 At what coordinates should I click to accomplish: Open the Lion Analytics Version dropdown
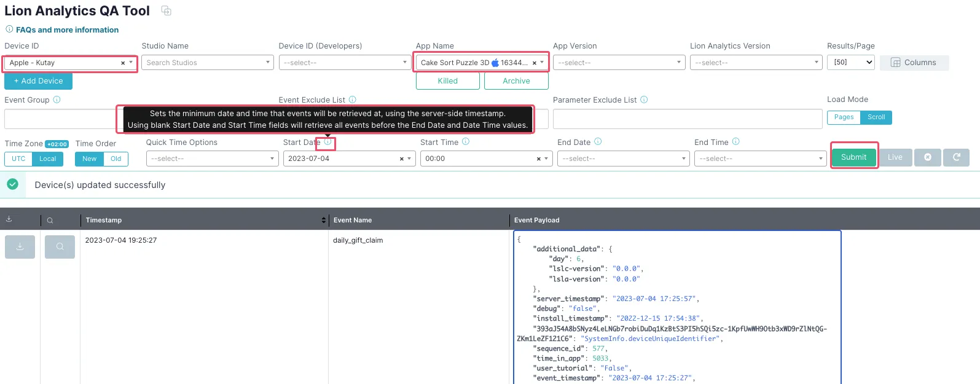tap(756, 63)
